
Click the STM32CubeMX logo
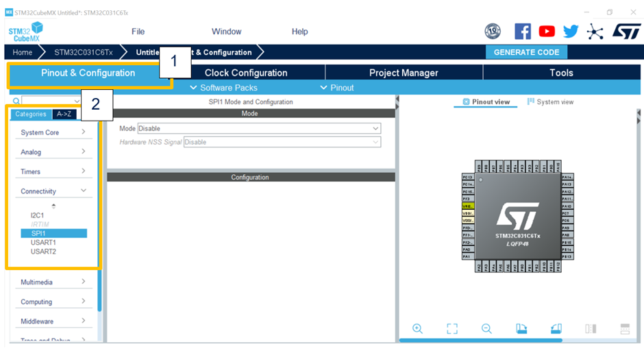[x=26, y=32]
